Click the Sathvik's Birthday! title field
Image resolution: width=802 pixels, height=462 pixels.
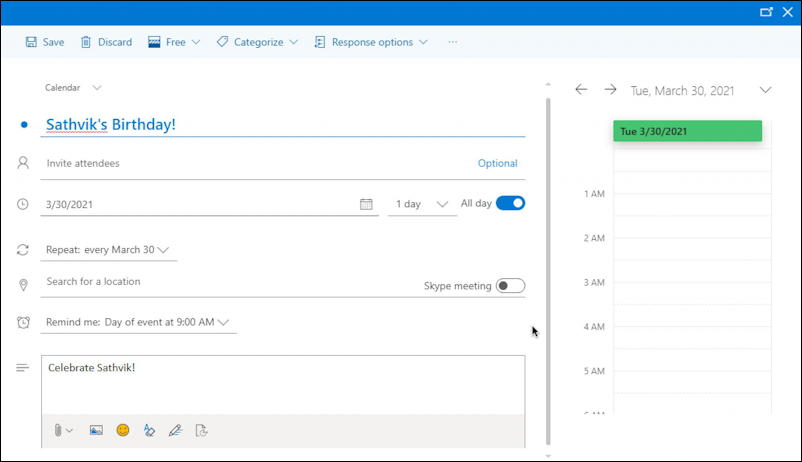click(x=283, y=124)
